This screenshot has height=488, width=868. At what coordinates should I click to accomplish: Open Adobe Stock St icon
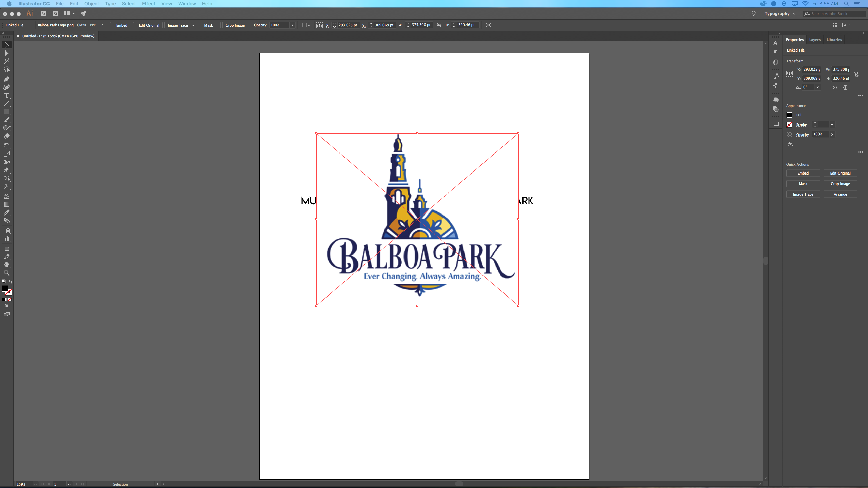(56, 14)
